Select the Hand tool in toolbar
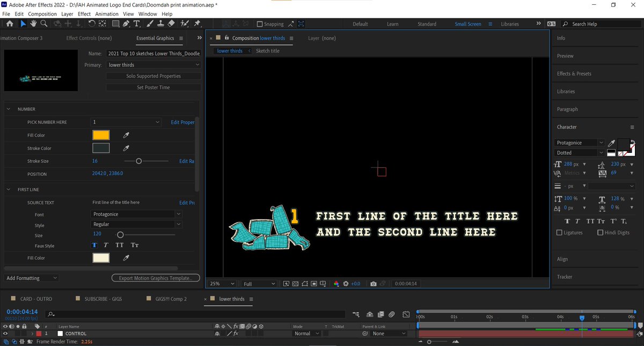Screen dimensions: 644x346 [33, 24]
